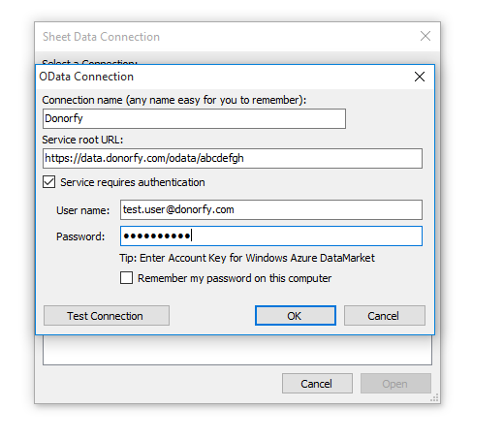The height and width of the screenshot is (440, 504).
Task: Enable Remember my password on this computer
Action: point(126,278)
